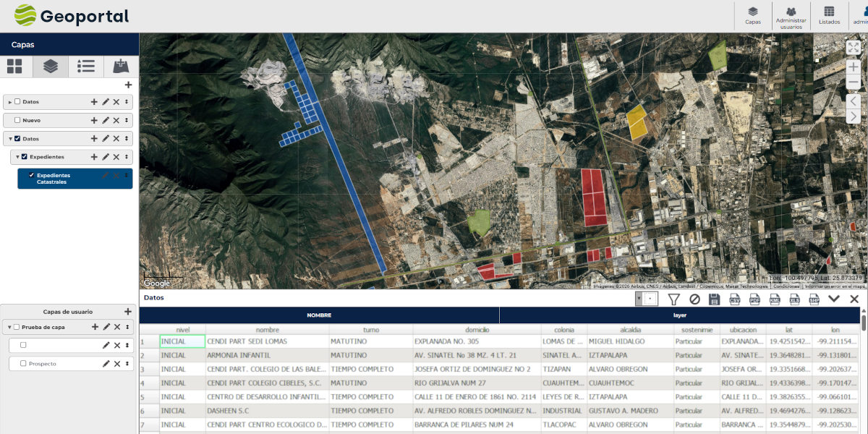Image resolution: width=868 pixels, height=434 pixels.
Task: Collapse the Datos table with the chevron
Action: [x=834, y=298]
